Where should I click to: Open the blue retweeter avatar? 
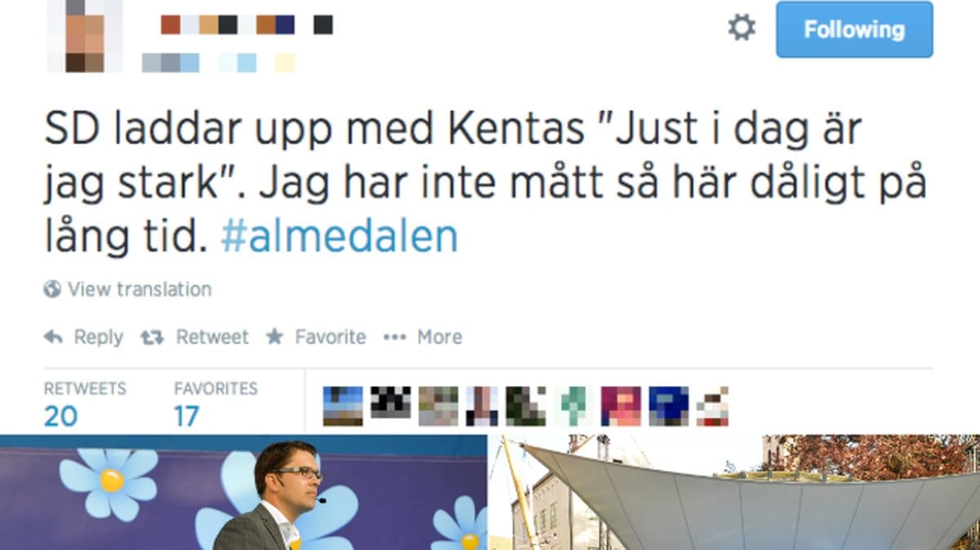668,406
